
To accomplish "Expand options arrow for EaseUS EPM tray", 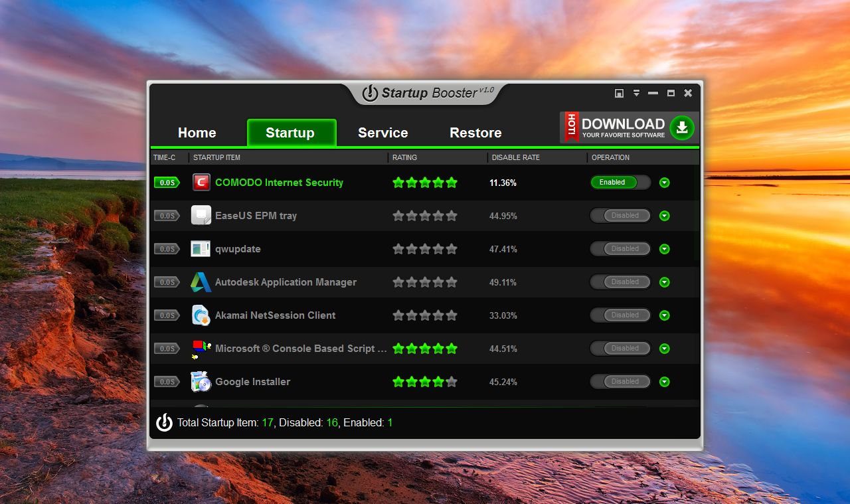I will tap(665, 216).
